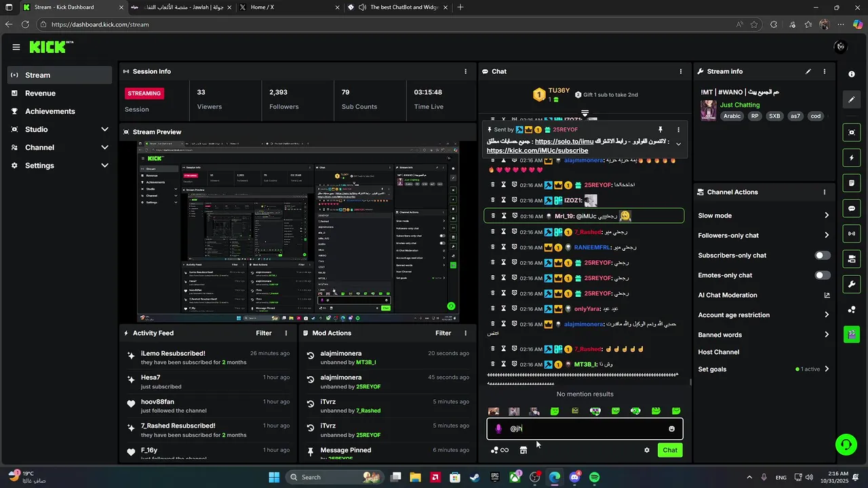Open the hamburger menu beside Kick logo
The height and width of the screenshot is (488, 868).
[x=16, y=47]
